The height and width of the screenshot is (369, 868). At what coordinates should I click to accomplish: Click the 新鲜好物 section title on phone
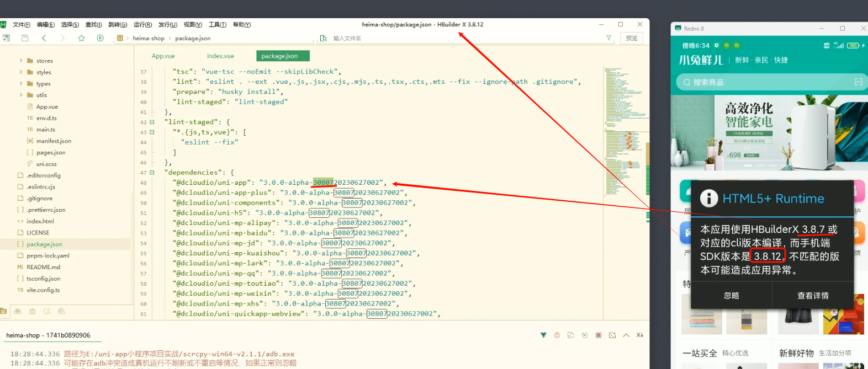pyautogui.click(x=796, y=353)
